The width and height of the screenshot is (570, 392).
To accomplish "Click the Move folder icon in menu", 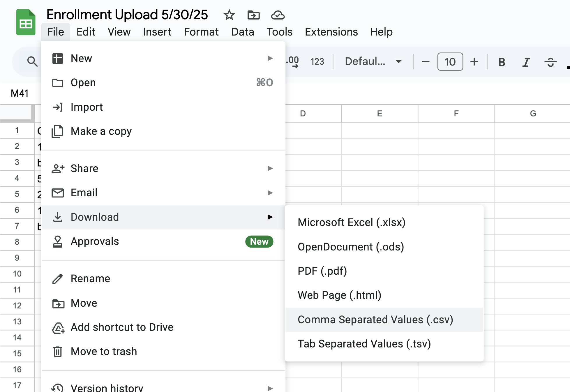I will (58, 303).
